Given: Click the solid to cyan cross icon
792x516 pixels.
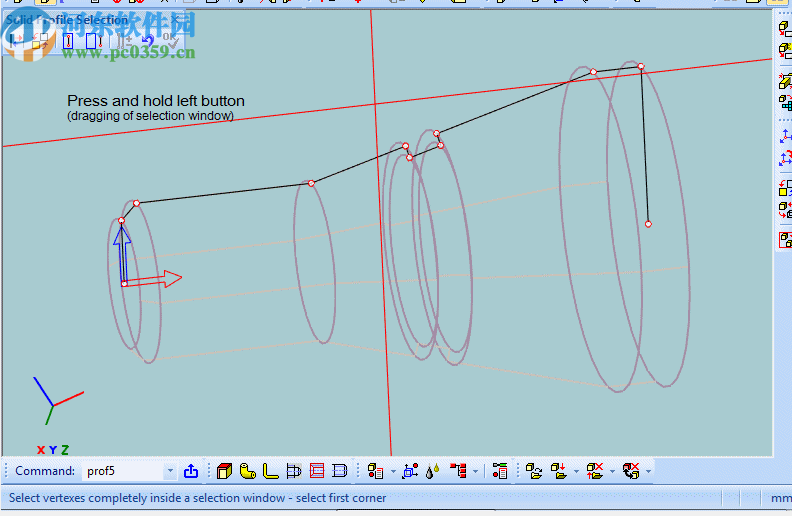Looking at the screenshot, I should click(785, 103).
